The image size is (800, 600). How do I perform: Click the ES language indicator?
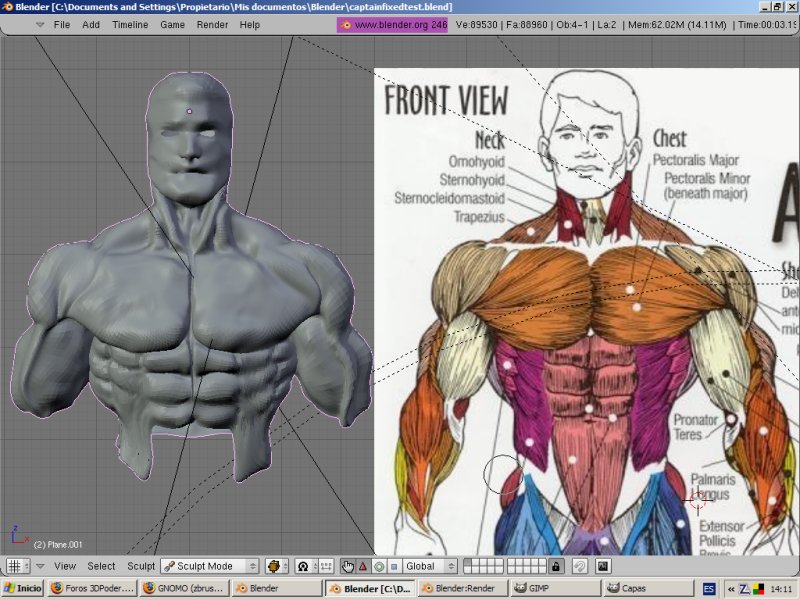click(709, 589)
